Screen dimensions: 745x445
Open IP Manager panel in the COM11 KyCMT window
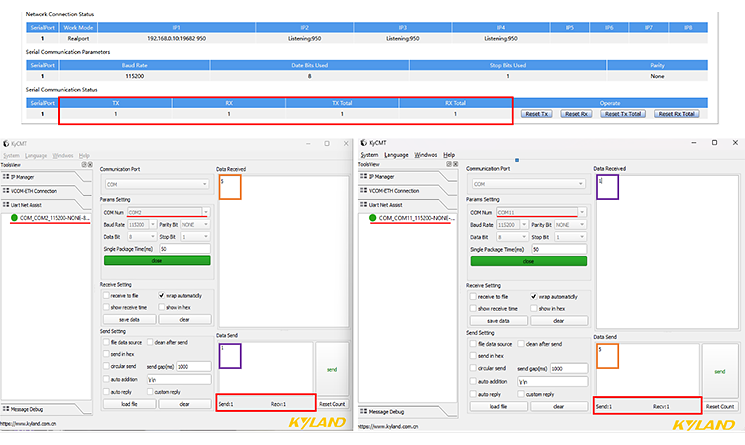tap(381, 177)
